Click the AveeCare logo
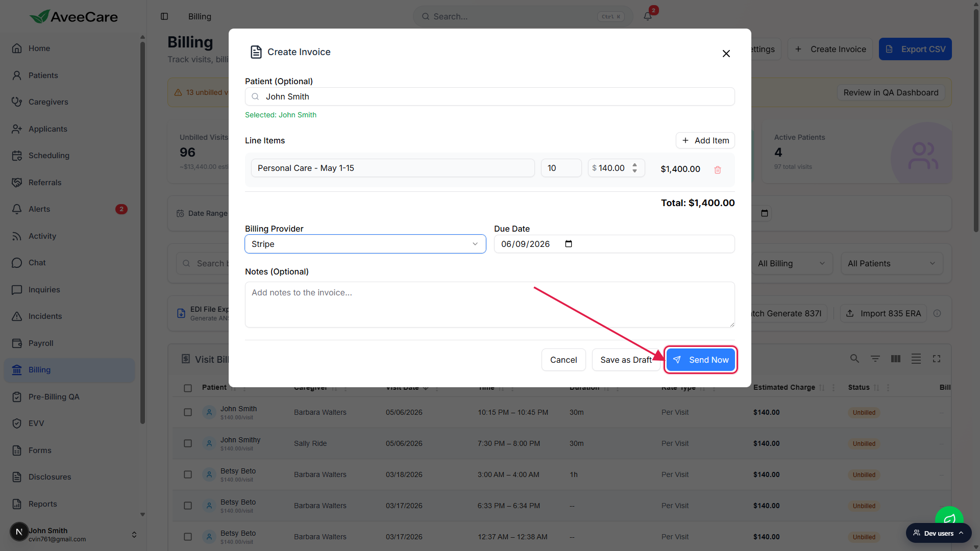Viewport: 980px width, 551px height. (x=73, y=17)
